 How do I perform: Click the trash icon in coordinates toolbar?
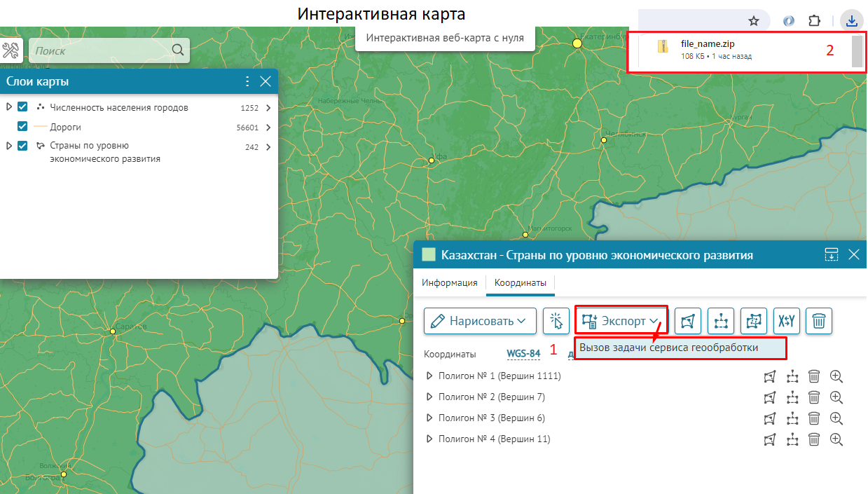coord(818,321)
